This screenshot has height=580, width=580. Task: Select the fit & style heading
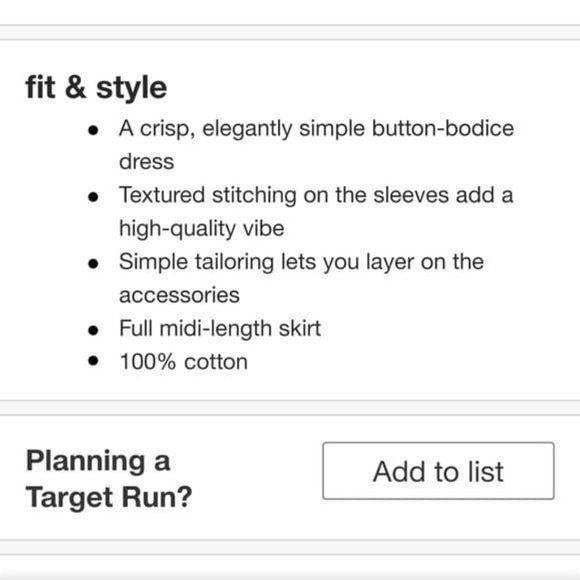point(96,87)
